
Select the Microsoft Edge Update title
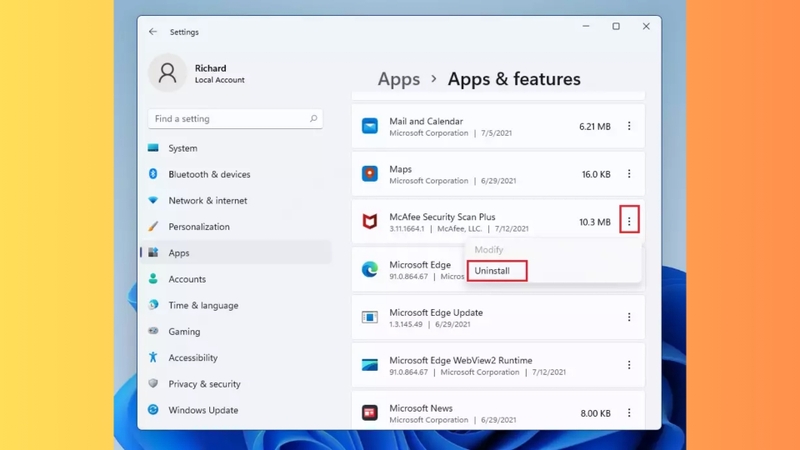436,312
